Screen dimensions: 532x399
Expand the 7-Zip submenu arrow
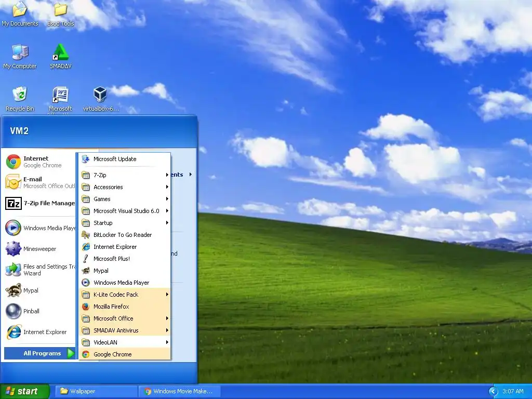pos(167,175)
